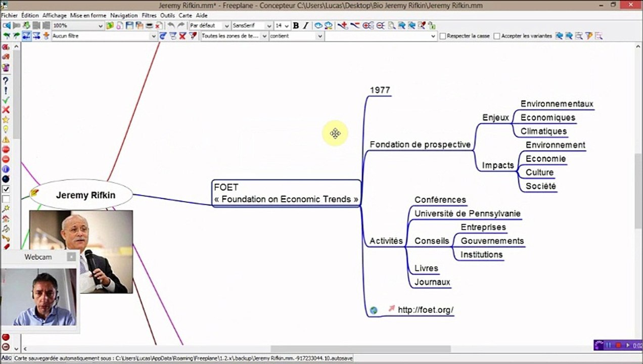Add the exclamation mark icon
The image size is (643, 364).
click(x=6, y=90)
